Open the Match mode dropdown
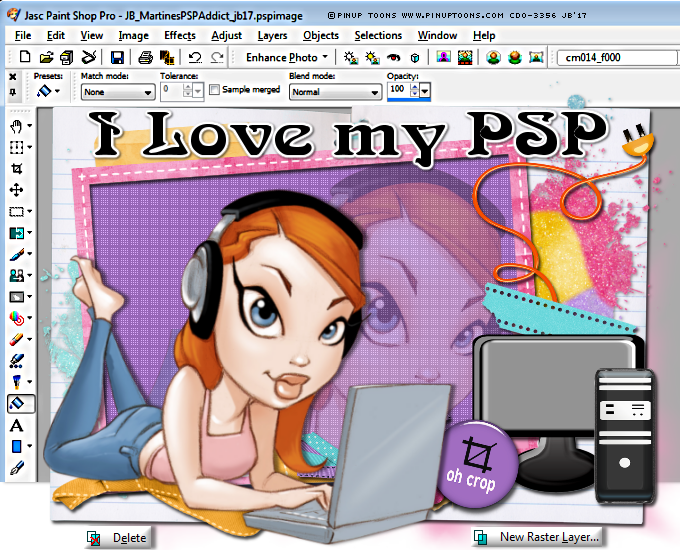680x550 pixels. 118,92
